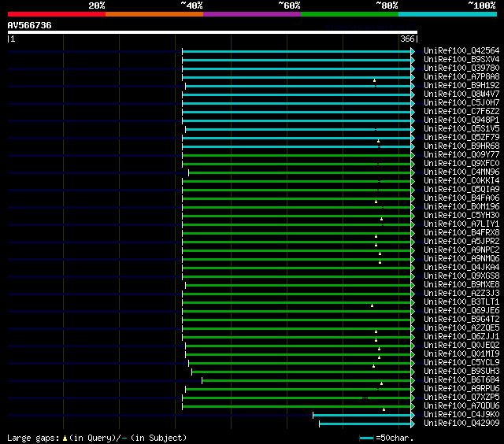504x444 pixels.
Task: Open the UniRef100_C4MN96 entry
Action: [x=461, y=172]
